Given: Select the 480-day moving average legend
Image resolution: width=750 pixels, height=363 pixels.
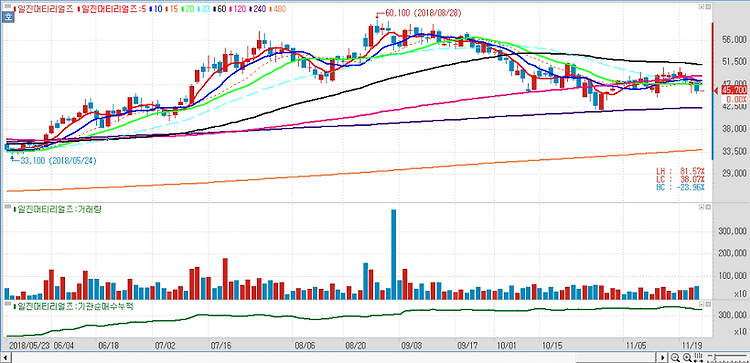Looking at the screenshot, I should [x=278, y=9].
